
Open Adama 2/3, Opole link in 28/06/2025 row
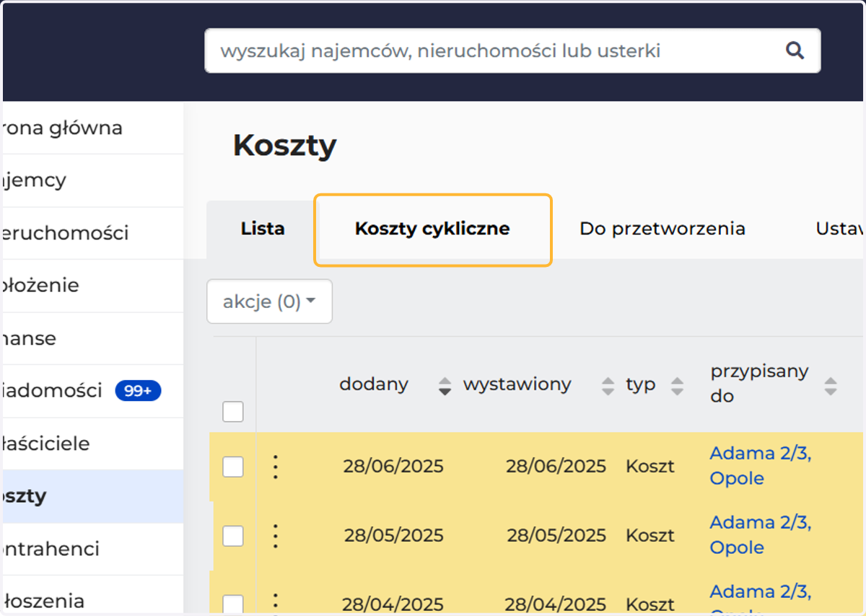pyautogui.click(x=760, y=465)
